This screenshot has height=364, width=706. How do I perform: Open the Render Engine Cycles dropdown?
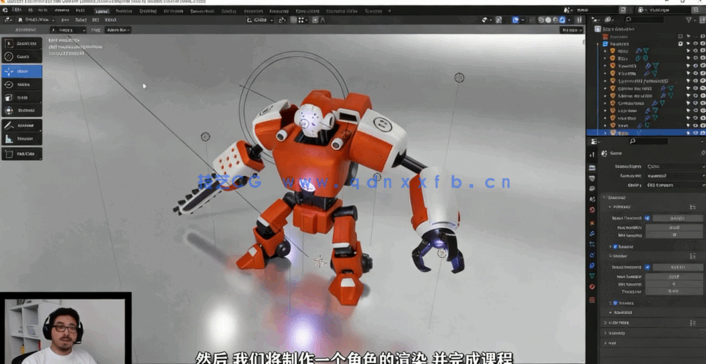[676, 166]
